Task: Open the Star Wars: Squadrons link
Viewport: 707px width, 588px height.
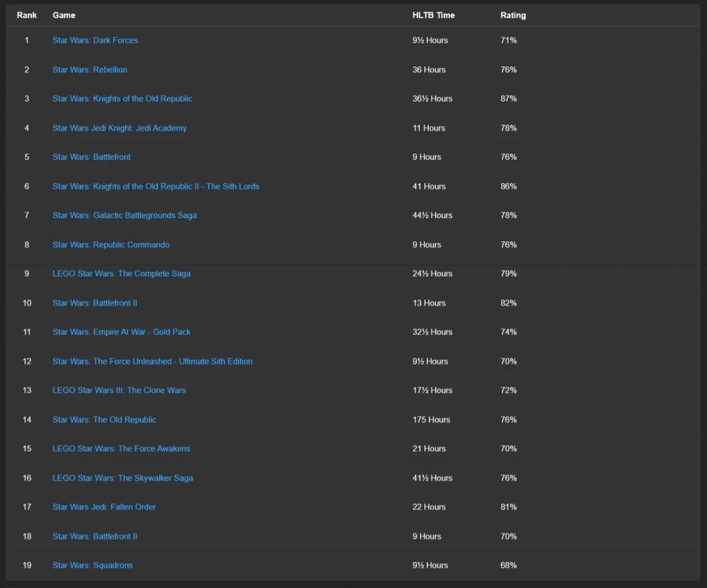Action: click(93, 565)
